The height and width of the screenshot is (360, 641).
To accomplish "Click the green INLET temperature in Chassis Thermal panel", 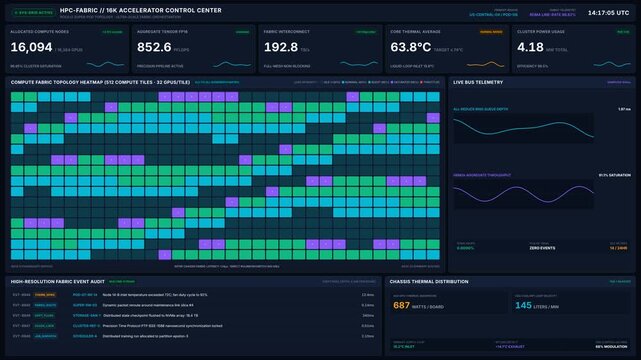I will pos(404,347).
